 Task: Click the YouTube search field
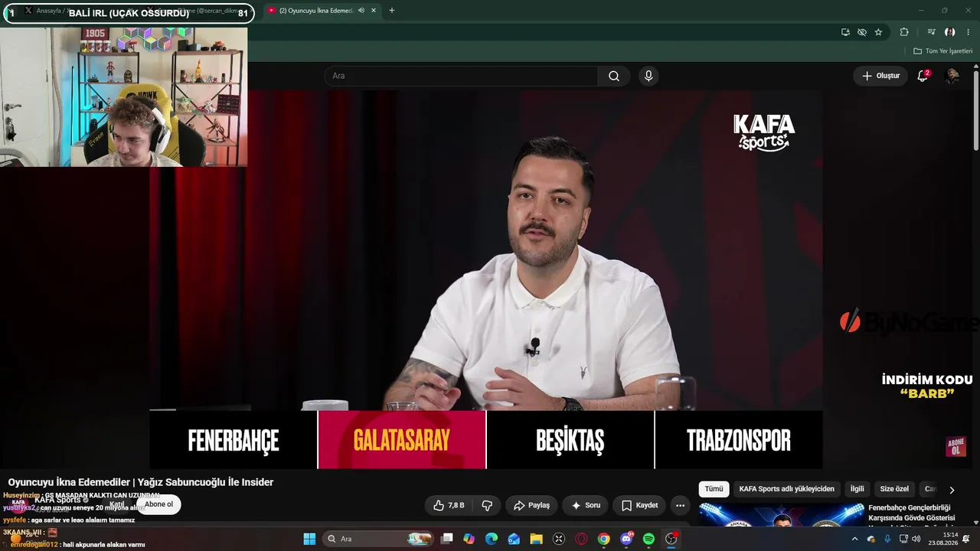461,76
